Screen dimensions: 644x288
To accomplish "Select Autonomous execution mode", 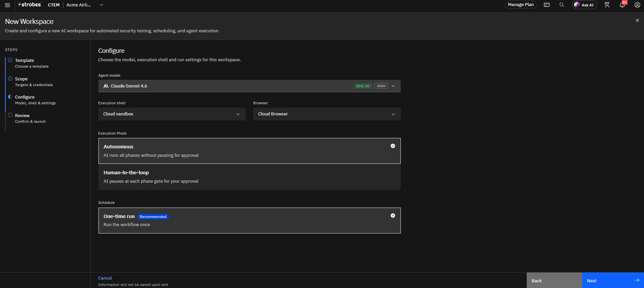I will [249, 151].
